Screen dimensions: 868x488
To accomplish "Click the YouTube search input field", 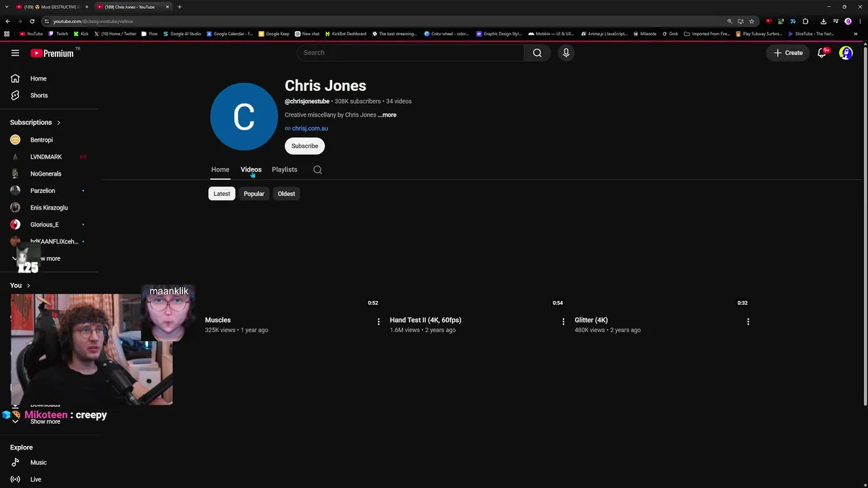I will coord(410,53).
